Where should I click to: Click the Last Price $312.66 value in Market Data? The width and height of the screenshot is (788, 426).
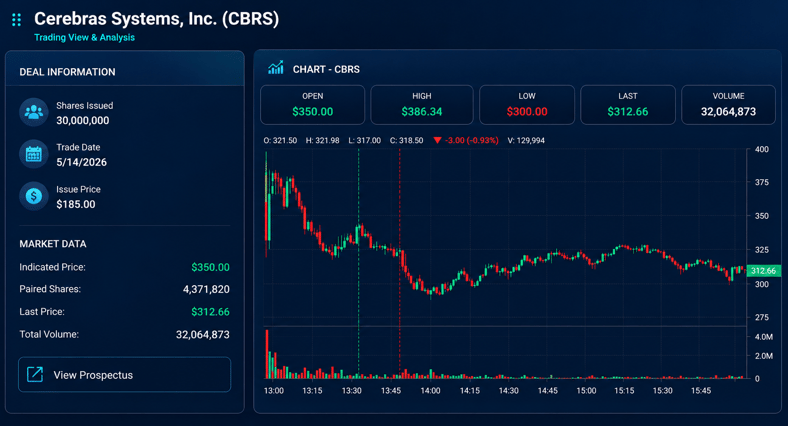[x=210, y=312]
